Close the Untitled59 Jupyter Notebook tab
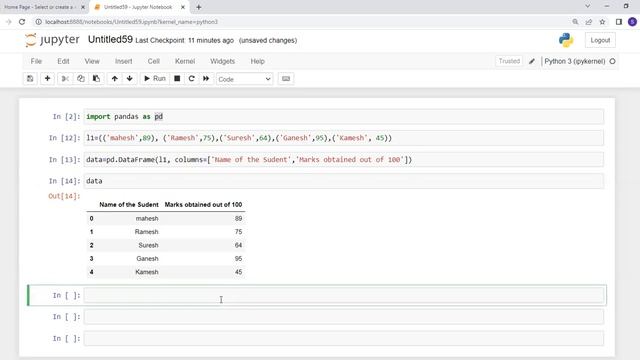 [x=183, y=7]
